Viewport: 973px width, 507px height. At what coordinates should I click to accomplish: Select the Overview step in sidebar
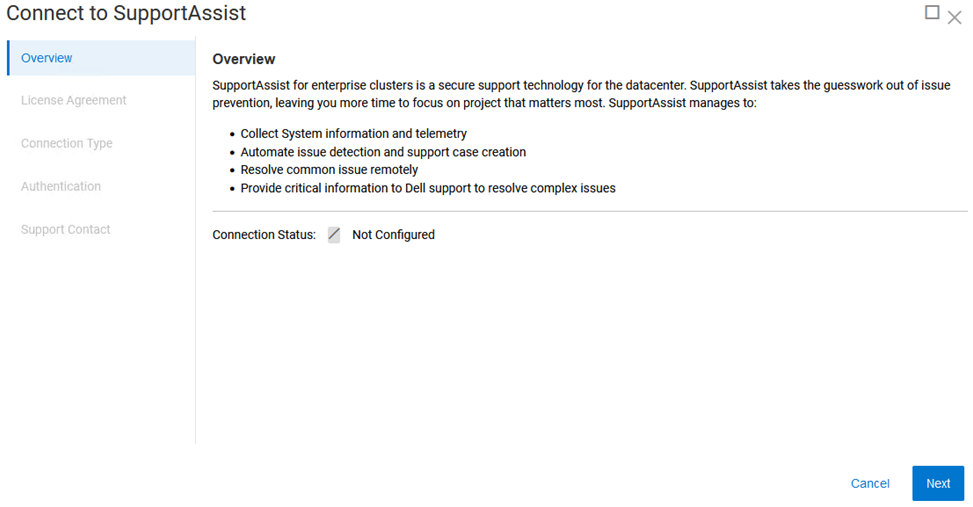(x=47, y=58)
